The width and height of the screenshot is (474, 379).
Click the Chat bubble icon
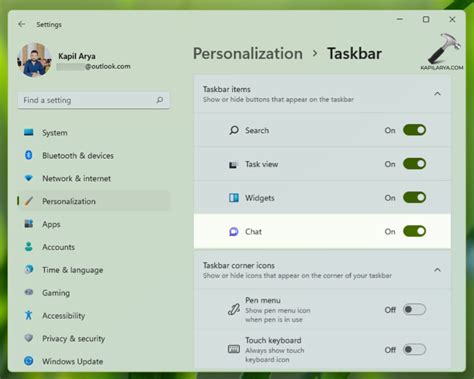pyautogui.click(x=234, y=231)
